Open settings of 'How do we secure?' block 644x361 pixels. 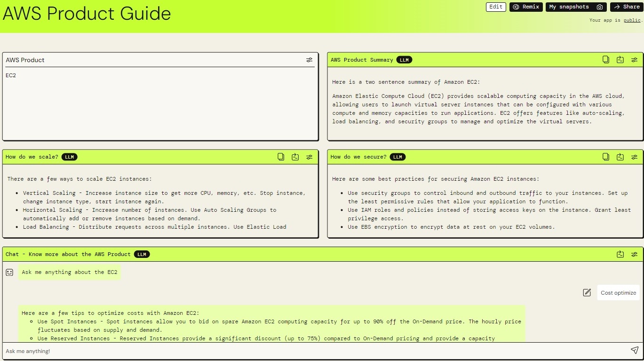tap(634, 157)
